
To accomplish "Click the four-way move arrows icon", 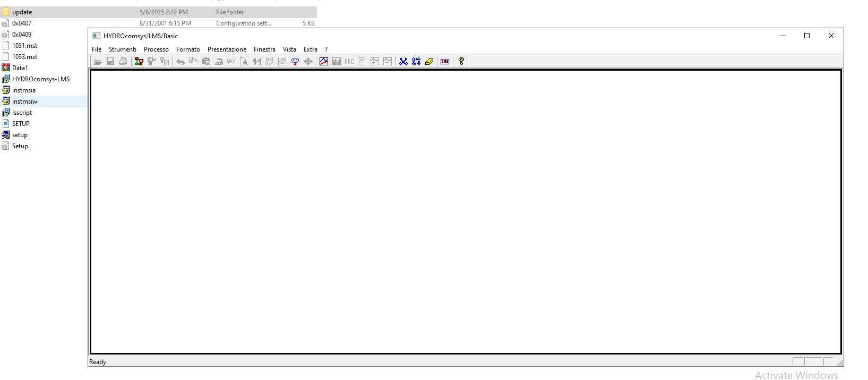I will click(x=308, y=62).
